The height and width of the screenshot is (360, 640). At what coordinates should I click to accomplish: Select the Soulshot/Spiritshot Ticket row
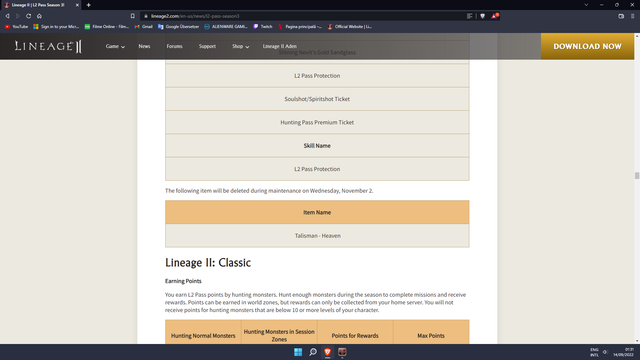pos(317,99)
